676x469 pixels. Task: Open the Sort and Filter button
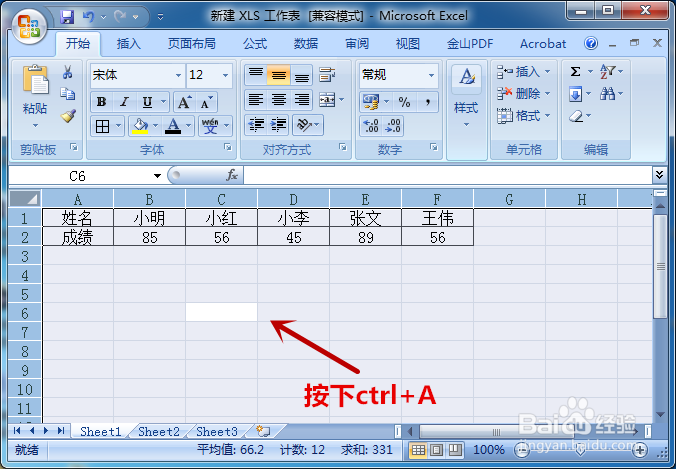click(608, 72)
